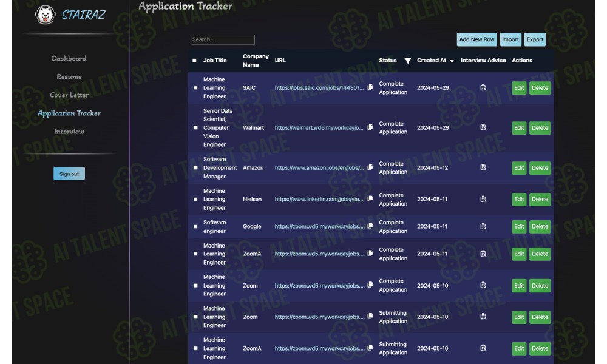Viewport: 607px width, 364px height.
Task: Check the ZoomA 2024-05-11 row checkbox
Action: [x=195, y=254]
